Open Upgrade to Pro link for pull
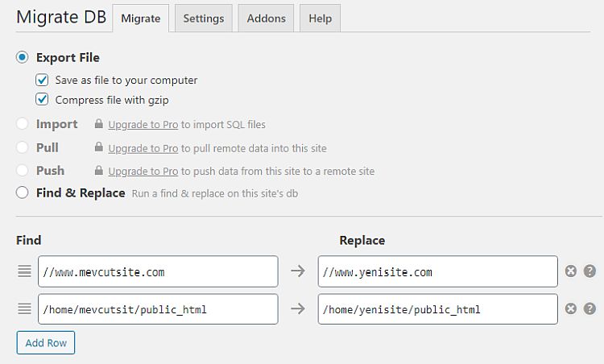 pyautogui.click(x=143, y=148)
